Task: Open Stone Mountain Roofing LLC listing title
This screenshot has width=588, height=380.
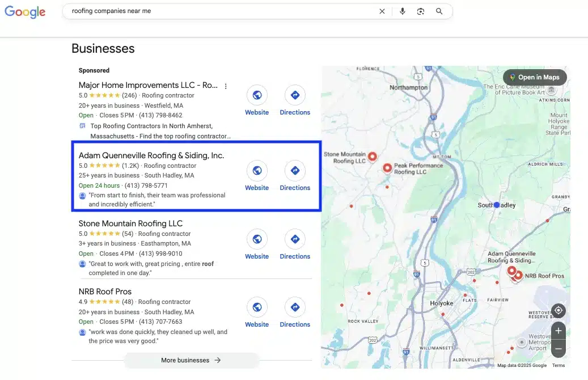Action: coord(130,223)
